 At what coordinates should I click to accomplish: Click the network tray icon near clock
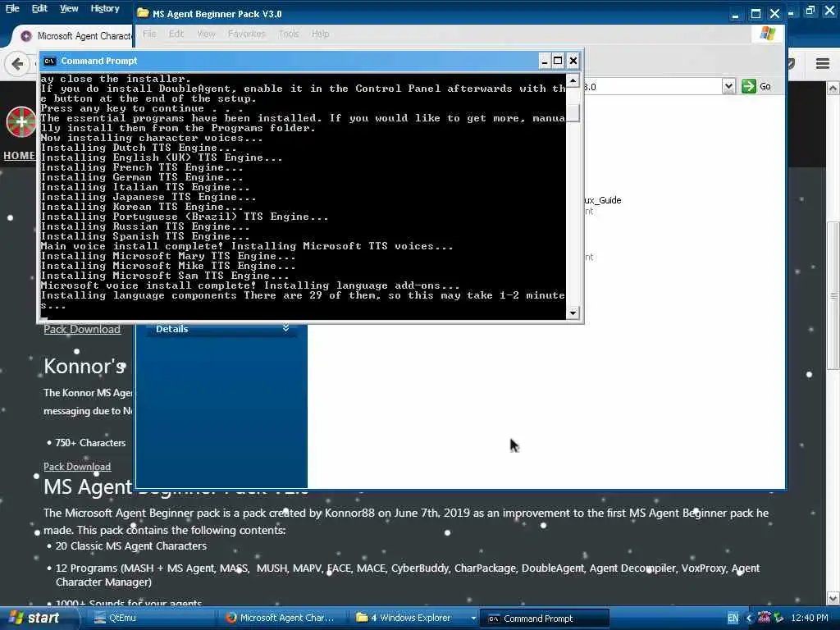(778, 618)
